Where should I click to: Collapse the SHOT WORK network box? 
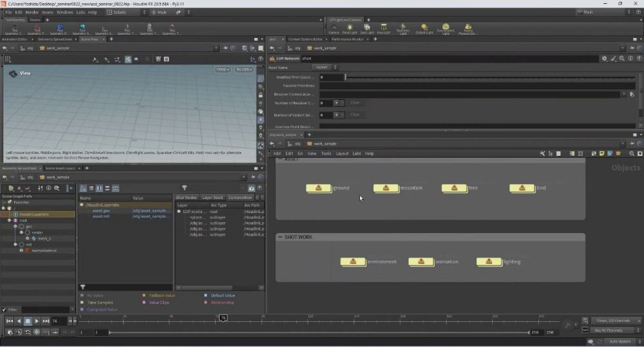280,237
